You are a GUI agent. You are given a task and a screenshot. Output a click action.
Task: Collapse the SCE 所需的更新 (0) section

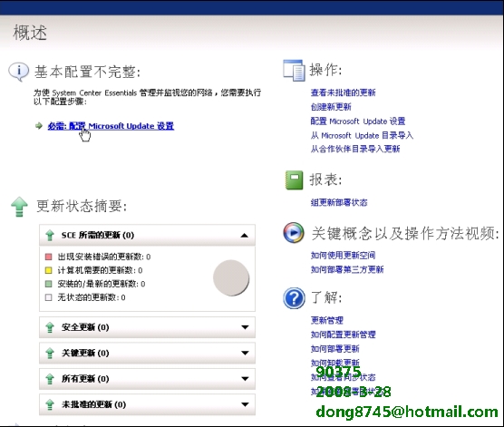245,236
